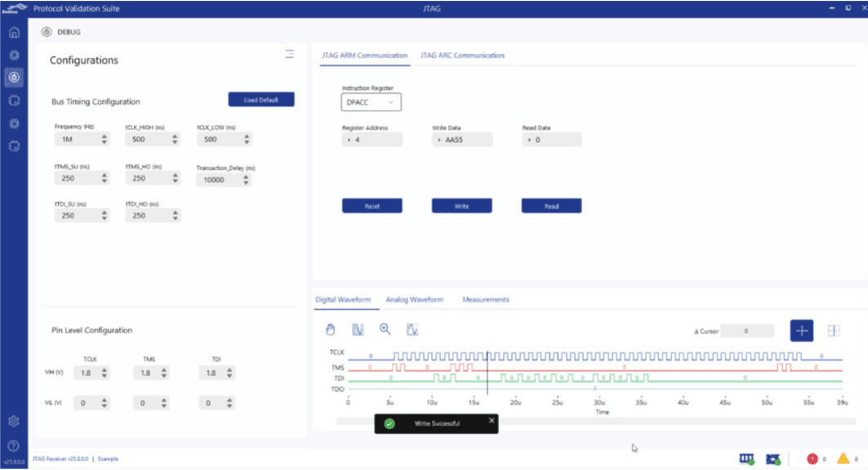Open the Configurations panel hamburger menu
The image size is (868, 470).
[x=289, y=54]
